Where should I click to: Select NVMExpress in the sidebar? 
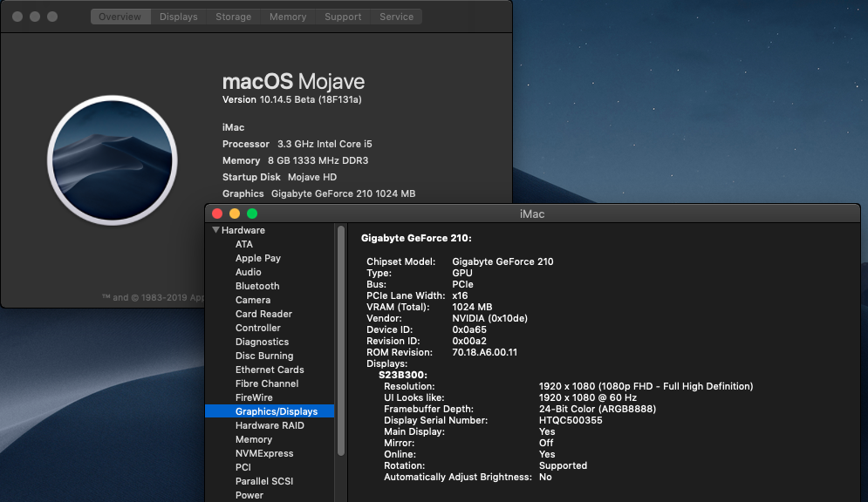[x=264, y=453]
